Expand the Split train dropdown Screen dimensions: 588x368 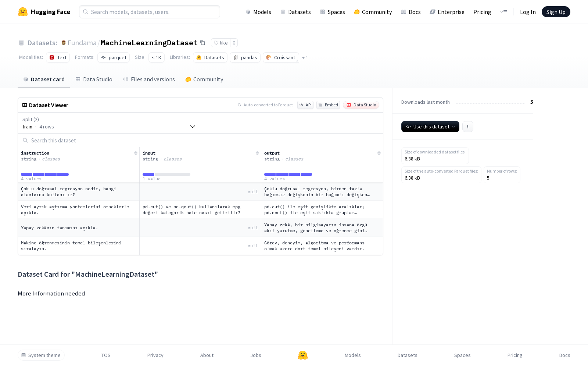[109, 123]
